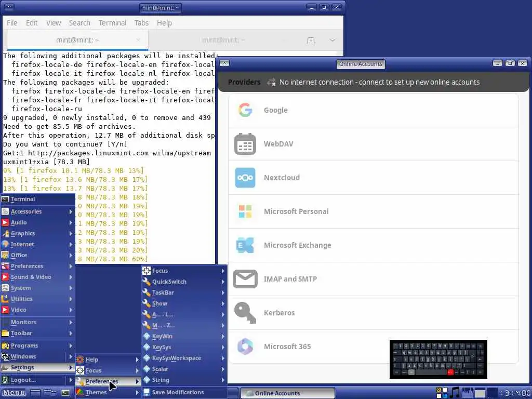Click the show desktop icon on the taskbar
Screen dimensions: 532x399
coord(35,393)
